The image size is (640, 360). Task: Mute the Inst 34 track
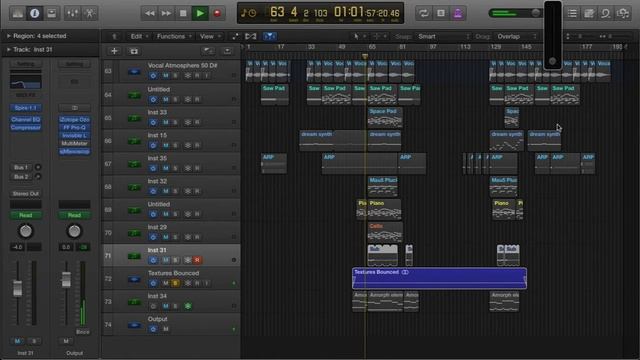[x=166, y=306]
